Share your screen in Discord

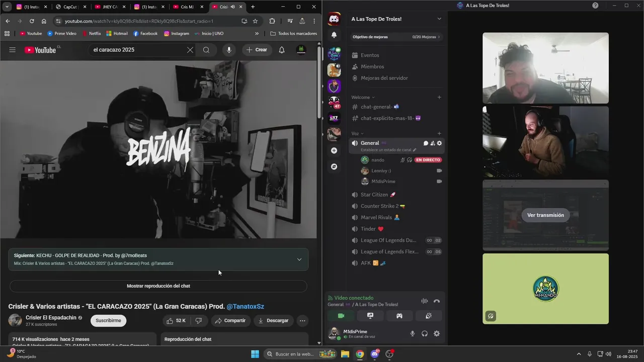[370, 316]
